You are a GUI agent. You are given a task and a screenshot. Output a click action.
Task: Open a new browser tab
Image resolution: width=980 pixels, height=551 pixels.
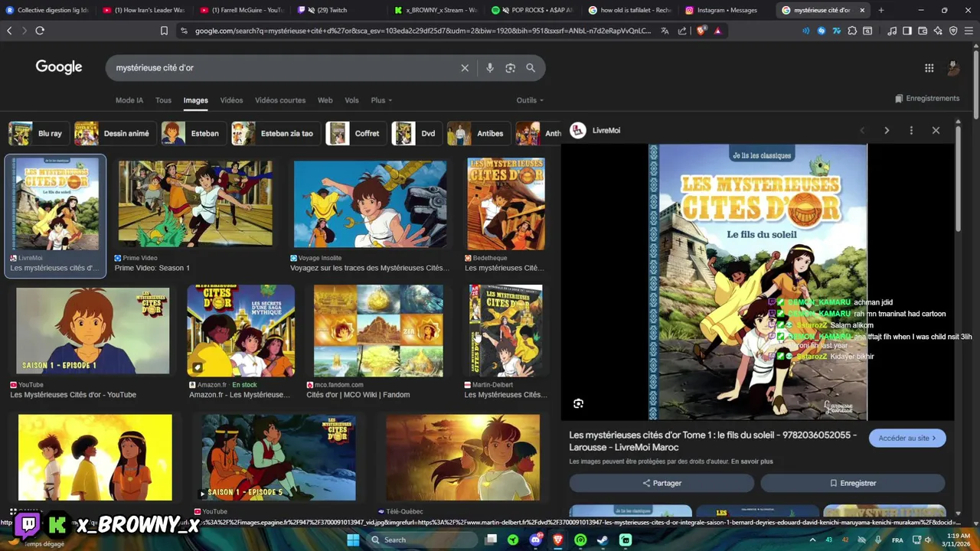click(880, 10)
